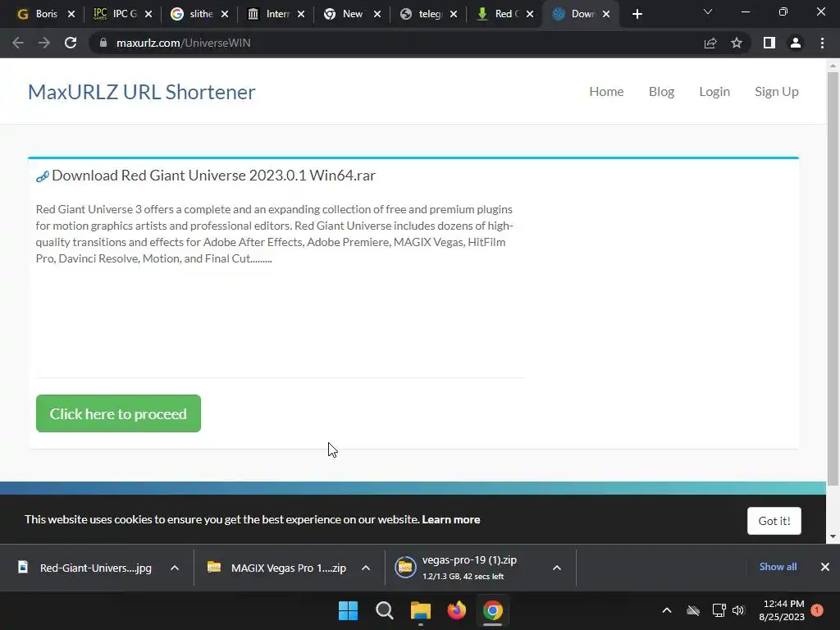The height and width of the screenshot is (630, 840).
Task: Close the active Down tab
Action: [x=606, y=14]
